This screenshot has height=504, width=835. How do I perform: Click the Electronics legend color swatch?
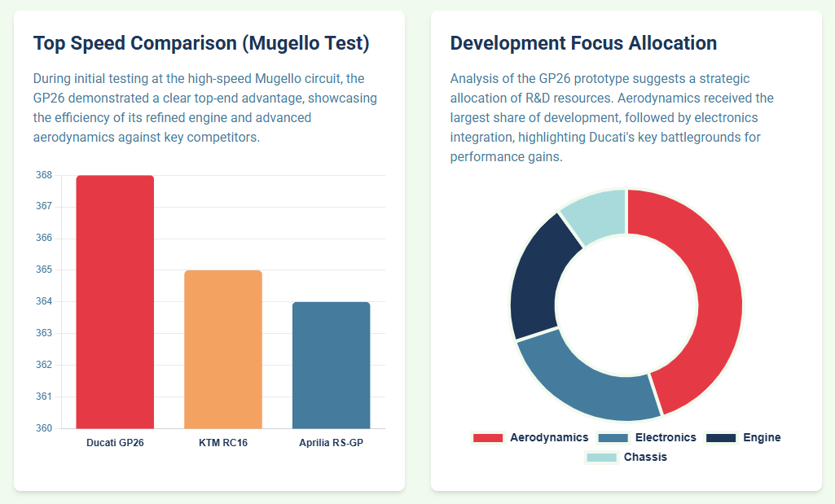(x=613, y=438)
